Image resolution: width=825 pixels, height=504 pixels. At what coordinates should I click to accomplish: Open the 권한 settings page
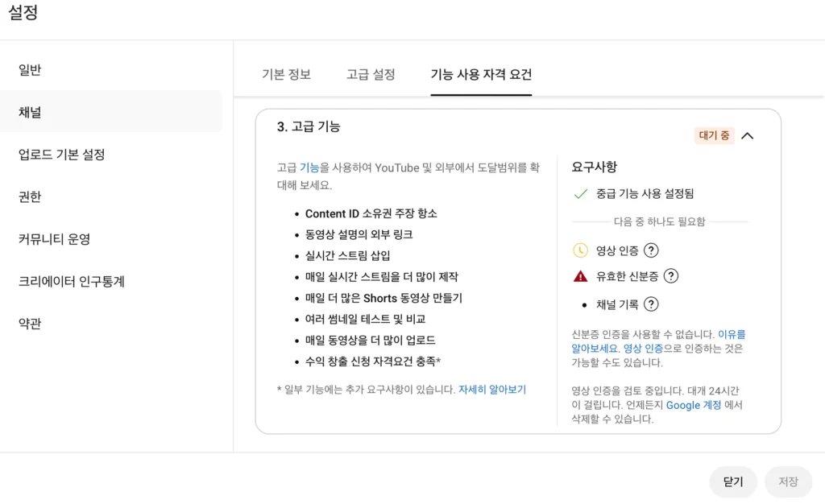coord(30,196)
